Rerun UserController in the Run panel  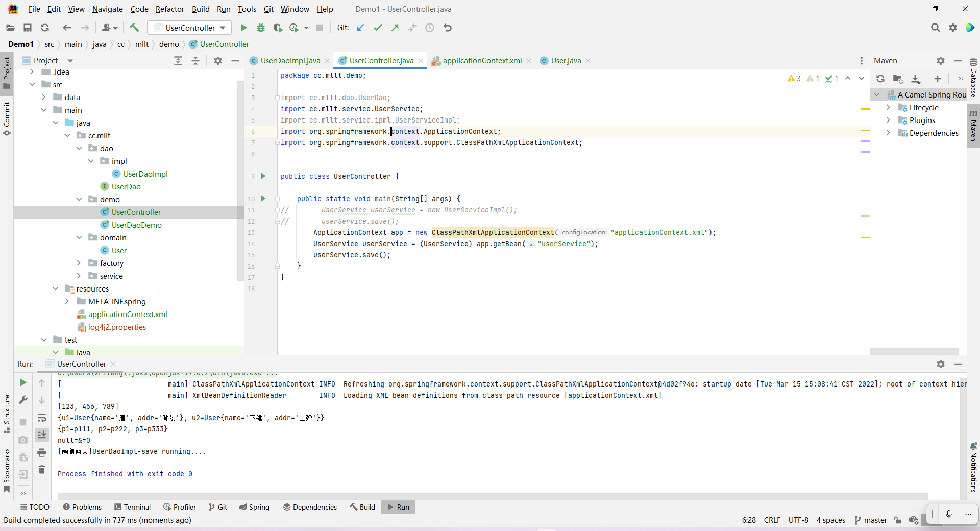click(23, 382)
